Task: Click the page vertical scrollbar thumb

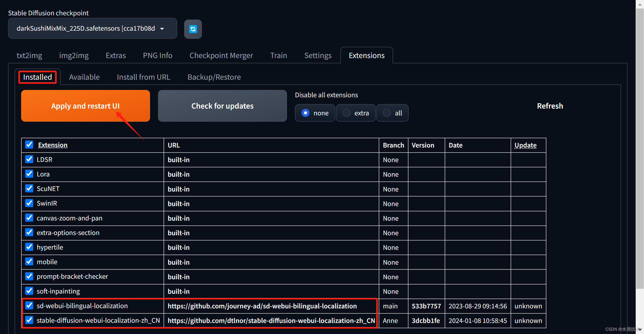Action: pyautogui.click(x=640, y=148)
